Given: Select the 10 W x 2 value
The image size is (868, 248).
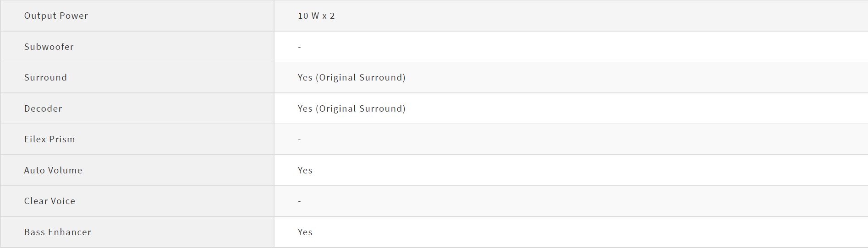Looking at the screenshot, I should click(316, 16).
